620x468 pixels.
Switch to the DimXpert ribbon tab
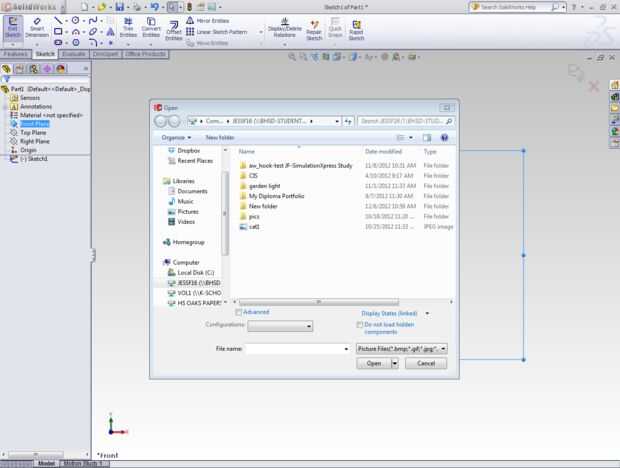(x=106, y=54)
